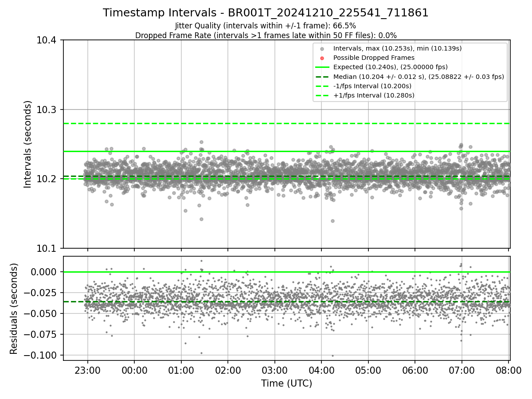Select legend entry starting with 'Median (10.204'
This screenshot has height=399, width=532.
(419, 76)
